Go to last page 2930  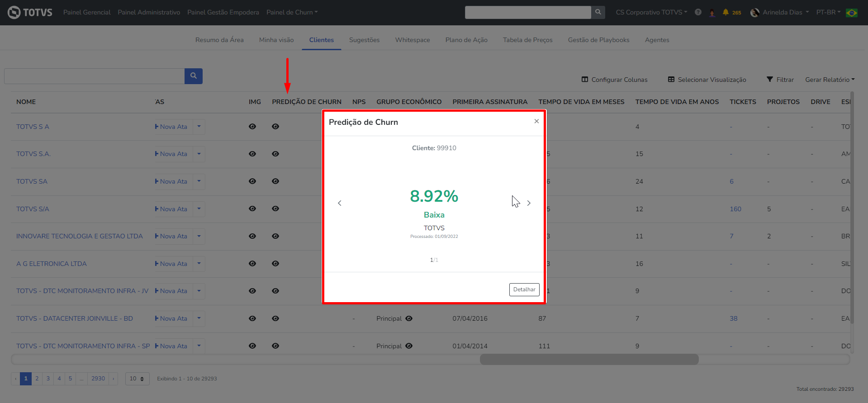point(98,379)
